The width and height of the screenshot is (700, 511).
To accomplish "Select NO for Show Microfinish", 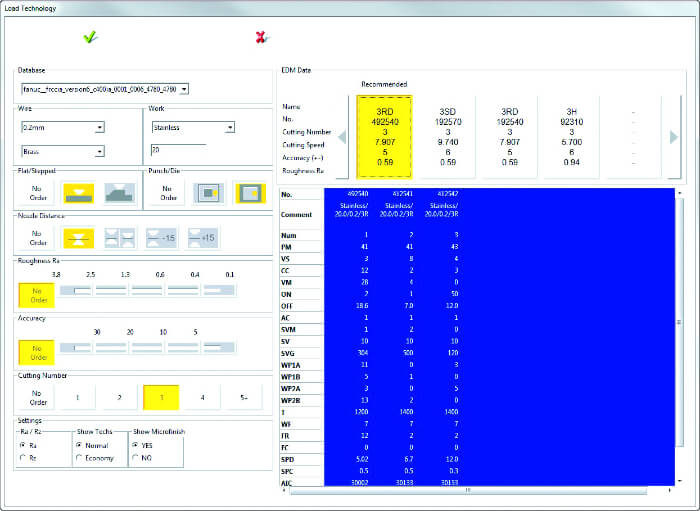I will (135, 457).
